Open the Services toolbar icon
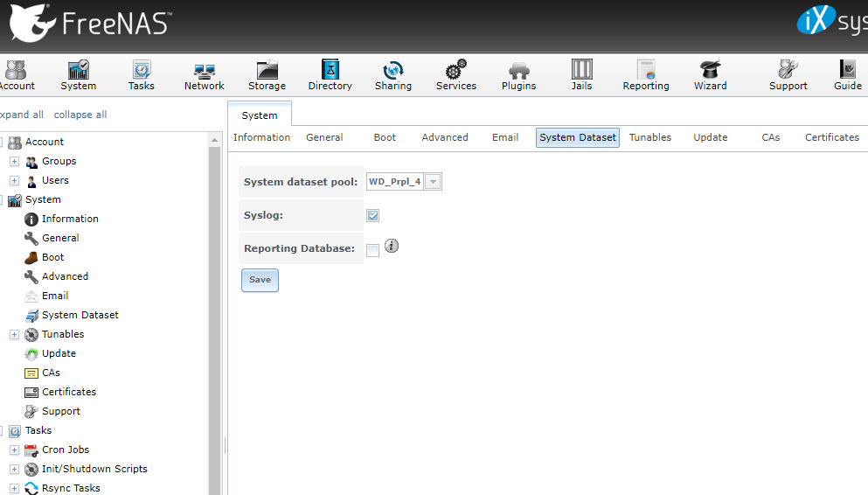Screen dimensions: 868x495 456,75
